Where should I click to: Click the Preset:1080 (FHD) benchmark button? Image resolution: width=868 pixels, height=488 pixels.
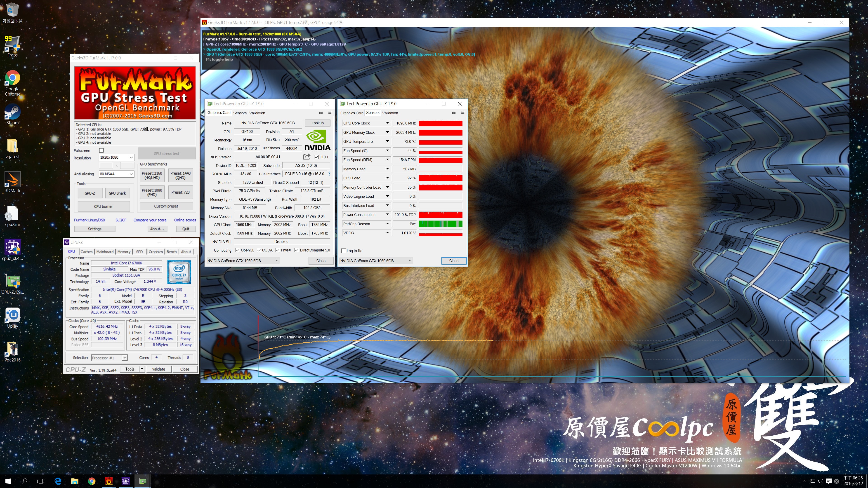pyautogui.click(x=152, y=192)
